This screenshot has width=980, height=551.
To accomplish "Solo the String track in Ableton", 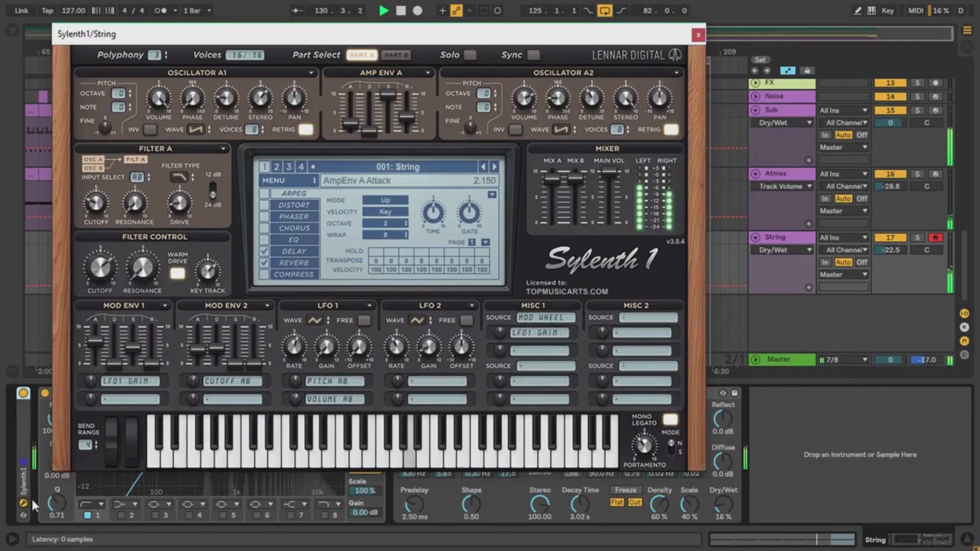I will pos(917,238).
